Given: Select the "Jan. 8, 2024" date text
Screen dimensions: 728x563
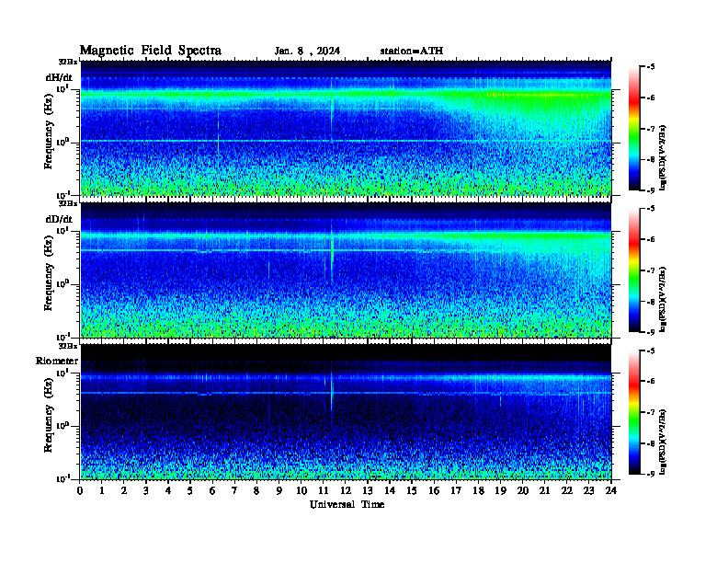Looking at the screenshot, I should pos(307,52).
